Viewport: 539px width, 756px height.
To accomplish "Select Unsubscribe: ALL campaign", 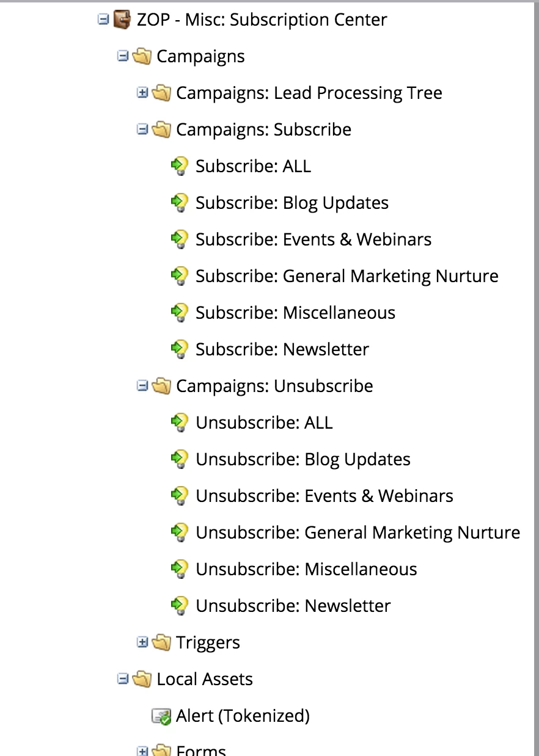I will (264, 423).
